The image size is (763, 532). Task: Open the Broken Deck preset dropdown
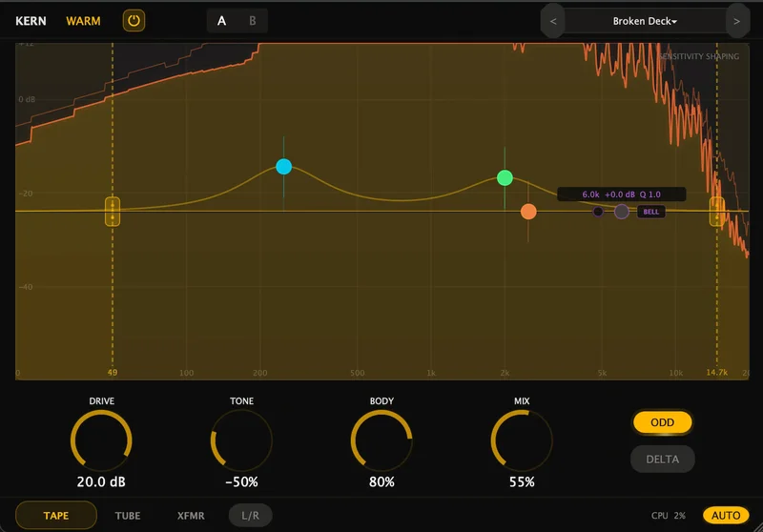point(645,21)
